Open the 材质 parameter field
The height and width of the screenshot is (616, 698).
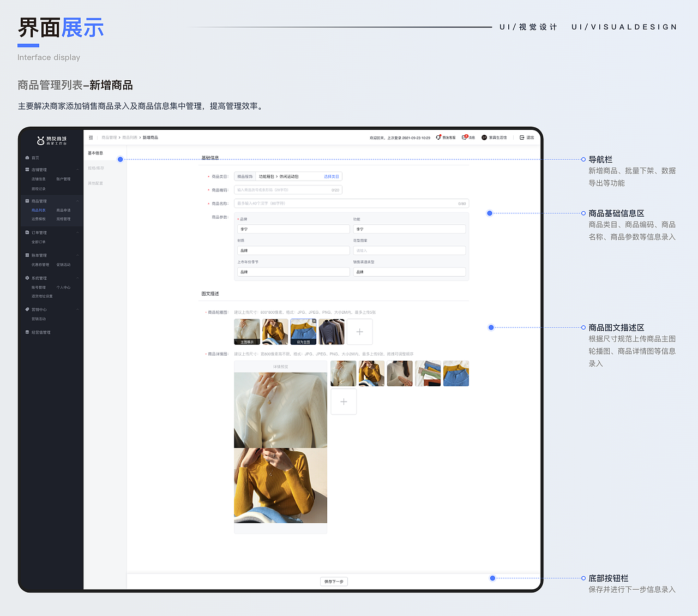[x=293, y=250]
